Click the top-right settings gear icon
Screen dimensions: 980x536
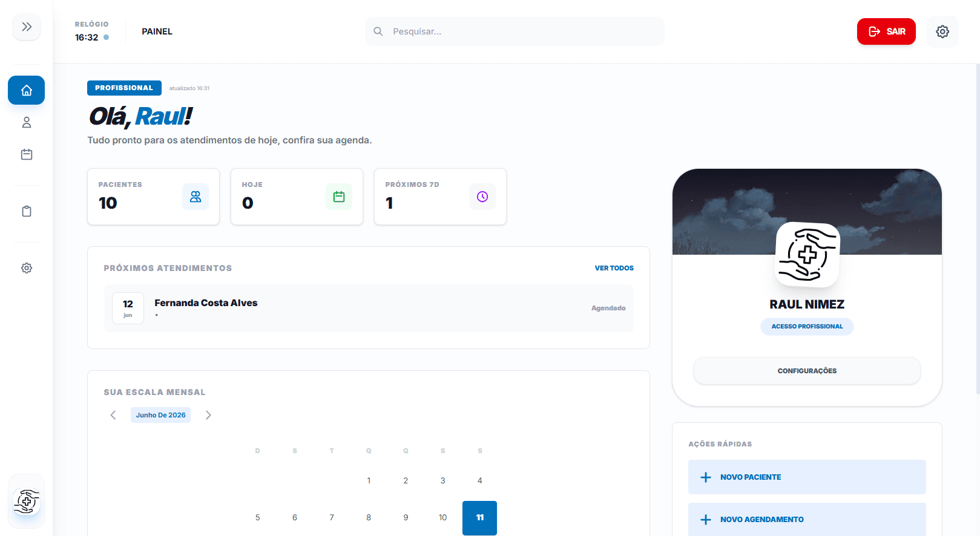(x=942, y=31)
